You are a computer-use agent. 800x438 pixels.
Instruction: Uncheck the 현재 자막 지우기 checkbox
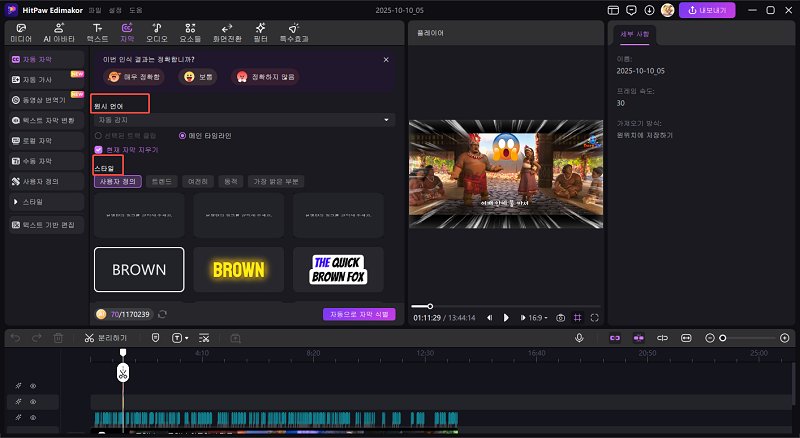98,149
